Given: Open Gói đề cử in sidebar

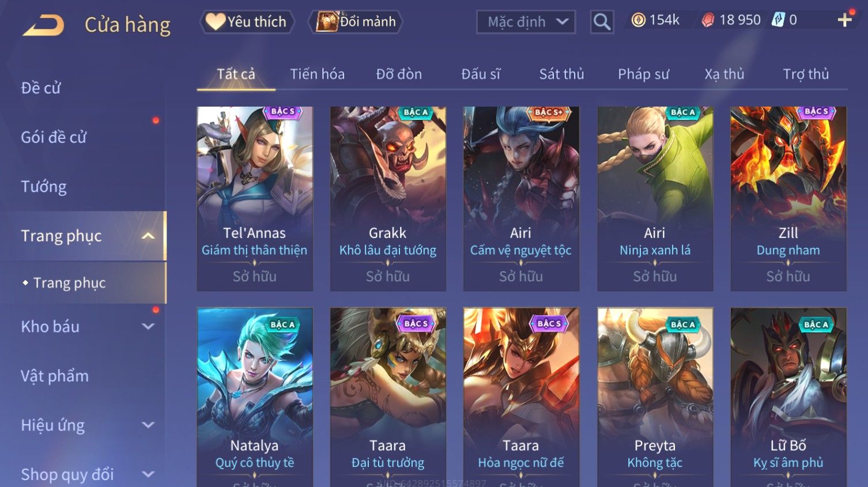Looking at the screenshot, I should click(54, 137).
